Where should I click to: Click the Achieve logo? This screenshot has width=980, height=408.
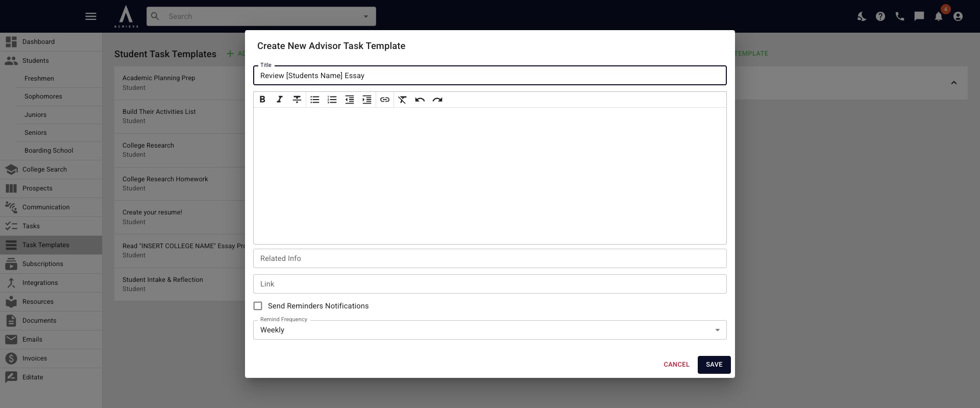[126, 16]
